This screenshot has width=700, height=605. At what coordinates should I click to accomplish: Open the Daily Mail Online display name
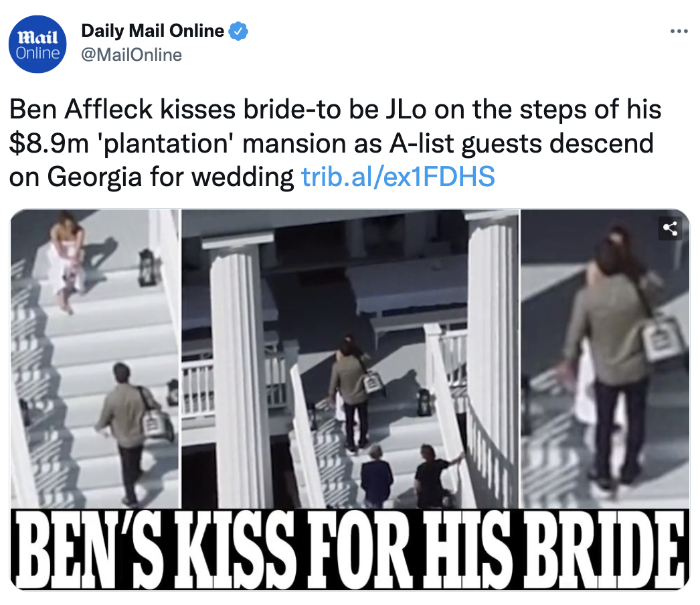point(153,31)
